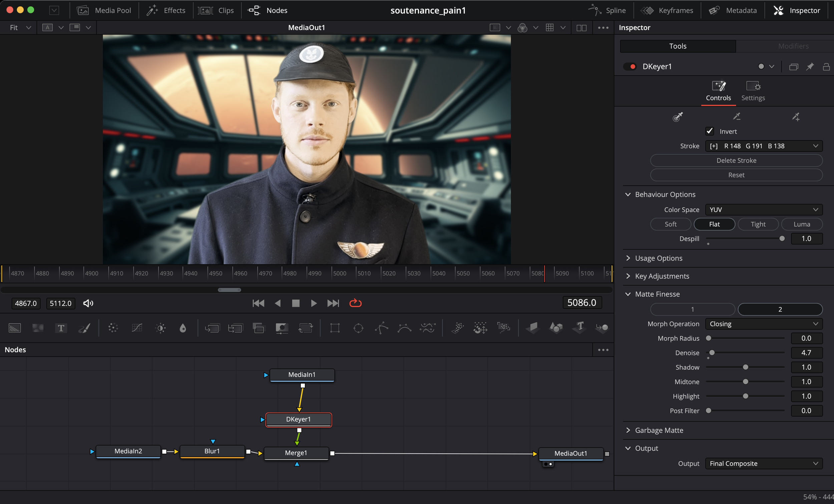Click the Delete Stroke button
The width and height of the screenshot is (834, 504).
736,160
